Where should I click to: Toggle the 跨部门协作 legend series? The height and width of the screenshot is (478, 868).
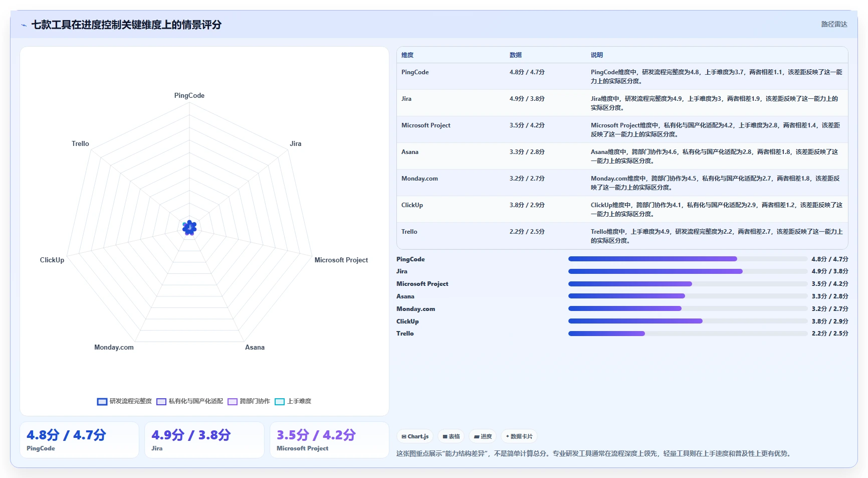coord(249,401)
